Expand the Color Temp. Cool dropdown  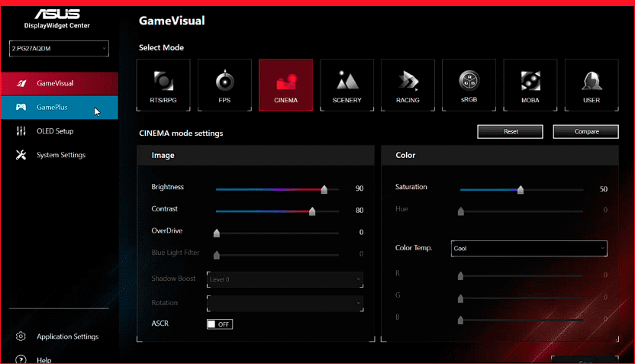point(529,249)
